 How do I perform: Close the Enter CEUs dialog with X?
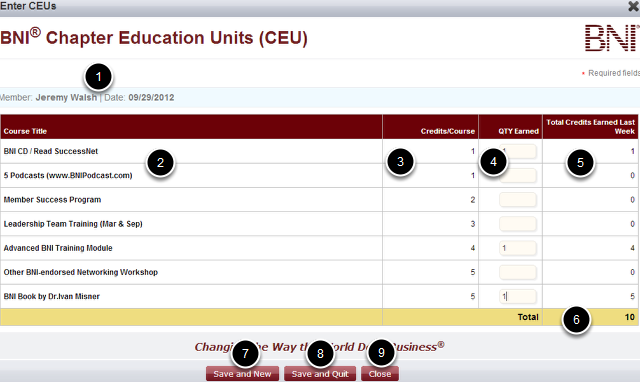[x=634, y=6]
